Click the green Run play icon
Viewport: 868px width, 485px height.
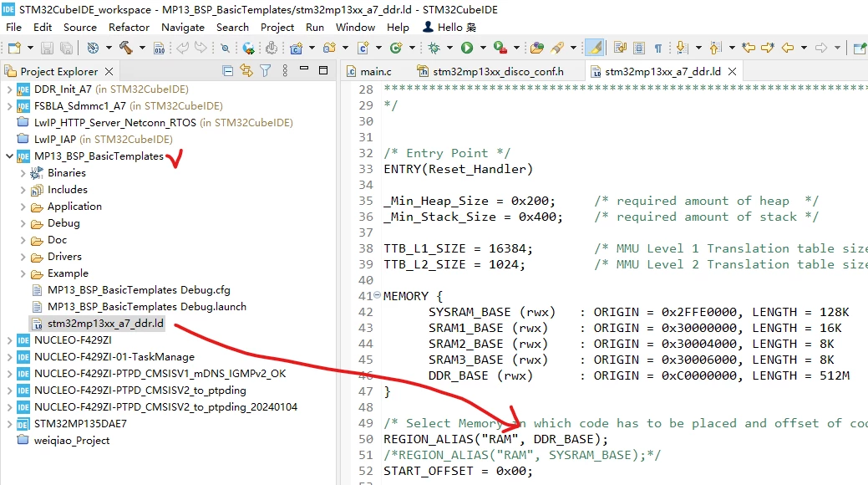pyautogui.click(x=467, y=48)
